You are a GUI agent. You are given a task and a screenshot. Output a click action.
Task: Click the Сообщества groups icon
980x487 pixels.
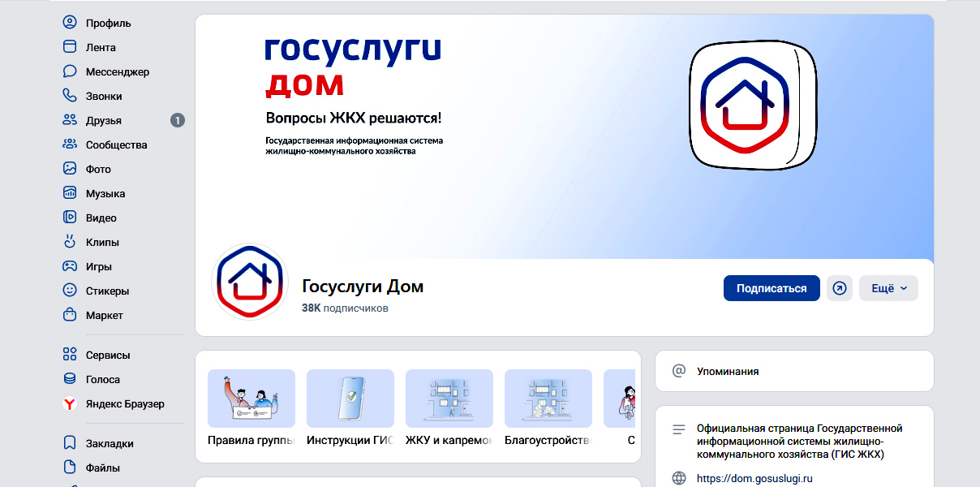click(x=70, y=144)
